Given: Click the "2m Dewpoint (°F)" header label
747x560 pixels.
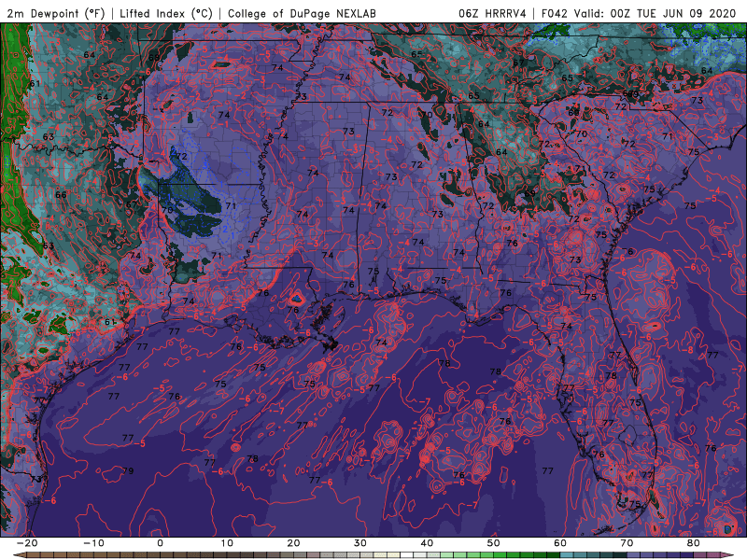Looking at the screenshot, I should point(56,13).
